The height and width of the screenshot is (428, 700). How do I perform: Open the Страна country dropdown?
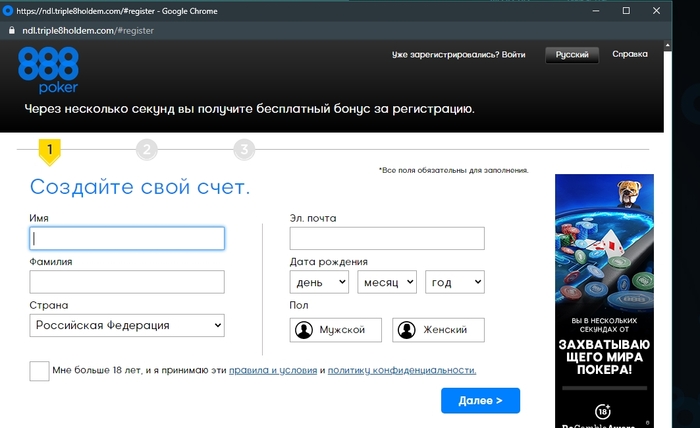click(x=127, y=325)
